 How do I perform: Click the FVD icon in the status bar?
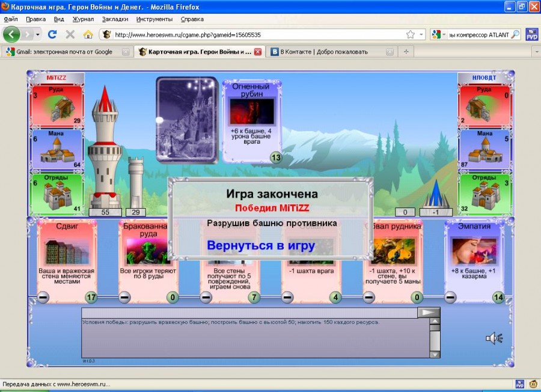click(x=519, y=384)
